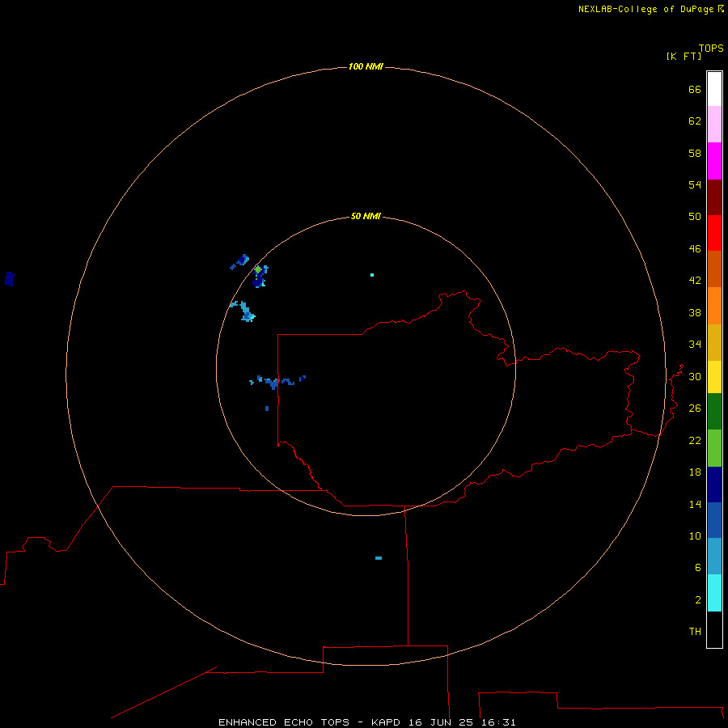This screenshot has width=728, height=728.
Task: Click the light green echo top cell
Action: (x=258, y=269)
